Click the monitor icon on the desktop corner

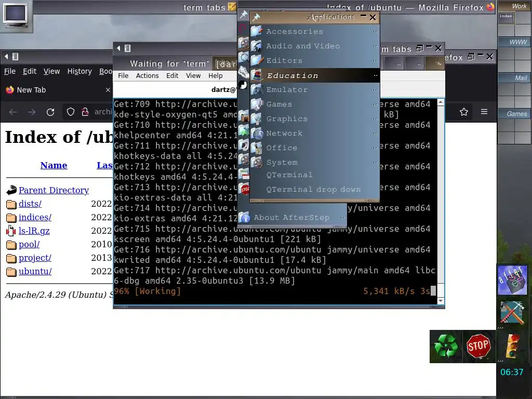[16, 15]
